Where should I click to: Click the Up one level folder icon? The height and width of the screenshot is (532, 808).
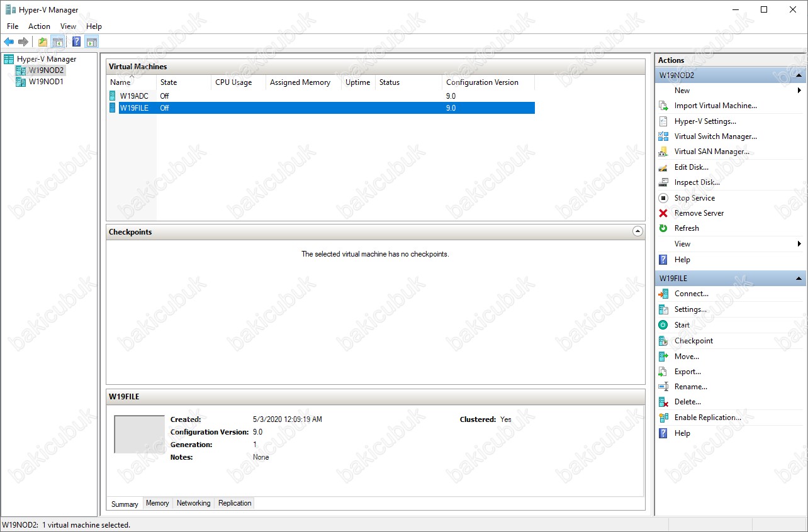click(43, 42)
